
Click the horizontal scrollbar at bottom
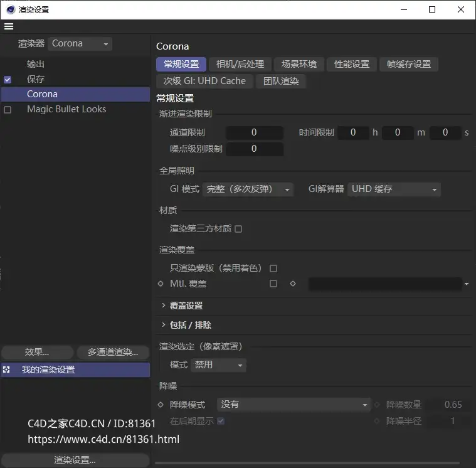[x=307, y=463]
